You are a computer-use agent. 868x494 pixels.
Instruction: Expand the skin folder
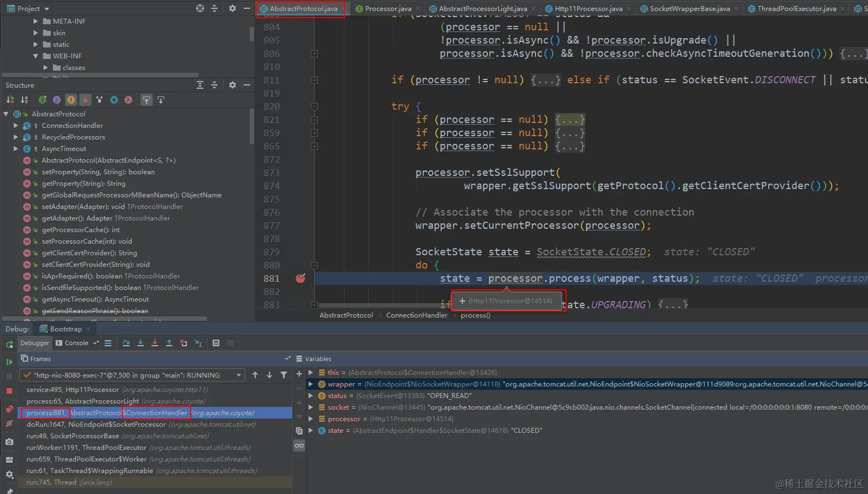(36, 33)
